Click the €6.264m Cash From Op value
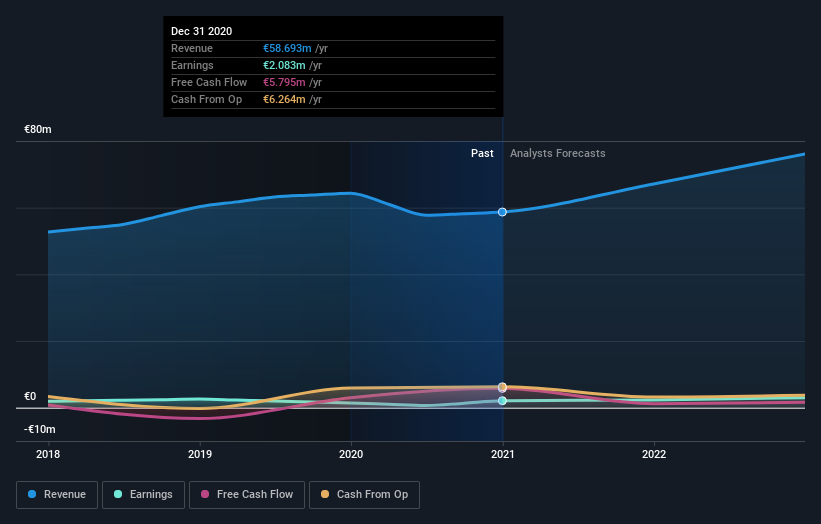Screen dimensions: 821x524 [284, 99]
